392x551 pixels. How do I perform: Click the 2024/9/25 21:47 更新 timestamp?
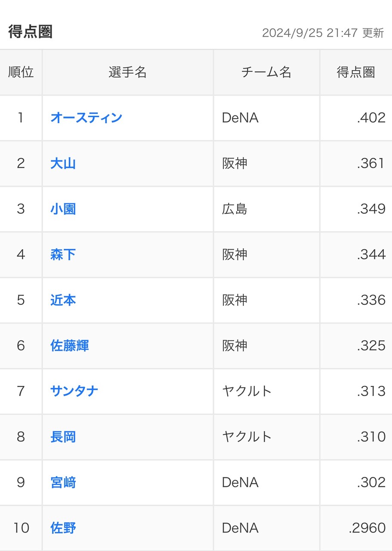coord(323,33)
